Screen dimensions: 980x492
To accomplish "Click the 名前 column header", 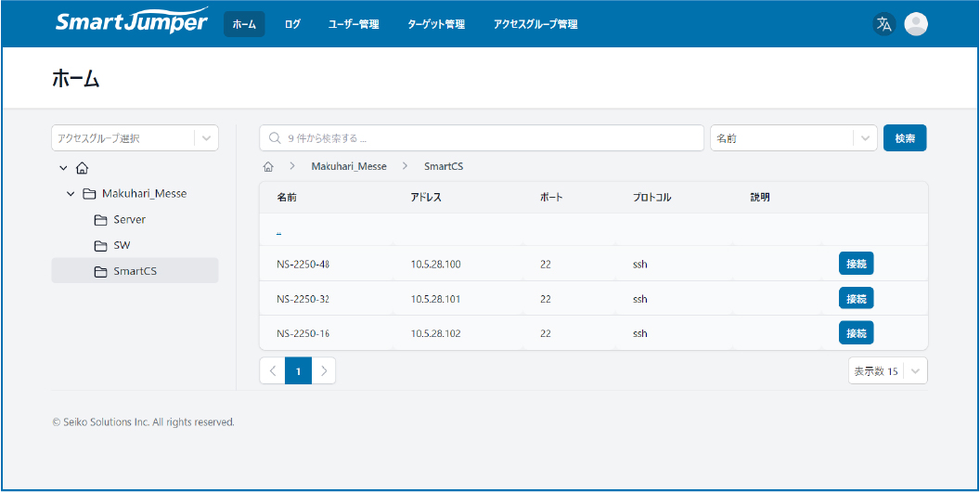I will (x=287, y=198).
